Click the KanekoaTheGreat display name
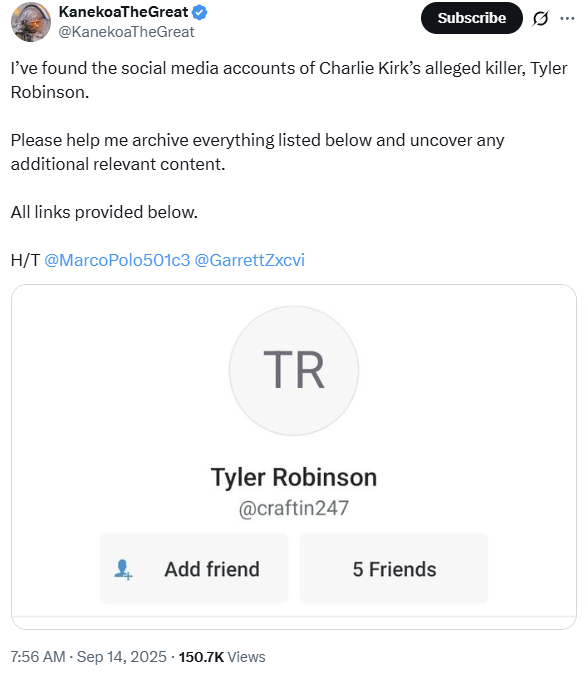Screen dimensions: 588x674 (x=123, y=12)
